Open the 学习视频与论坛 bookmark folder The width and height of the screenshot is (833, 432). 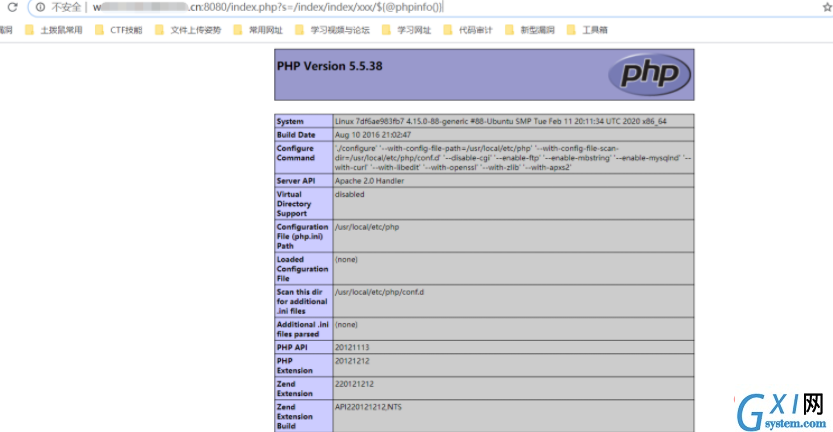click(332, 30)
